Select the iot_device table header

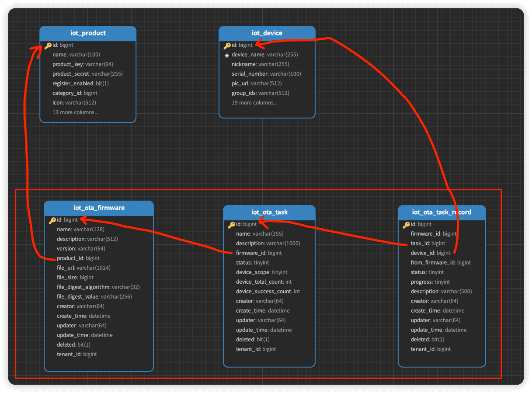(x=267, y=33)
